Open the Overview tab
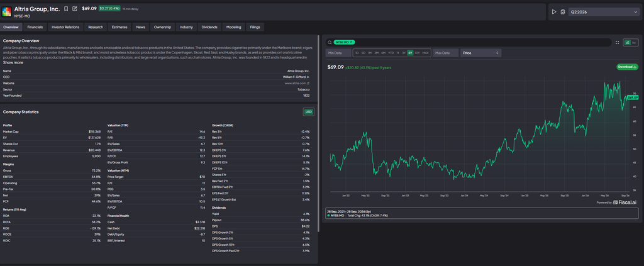 (x=11, y=27)
